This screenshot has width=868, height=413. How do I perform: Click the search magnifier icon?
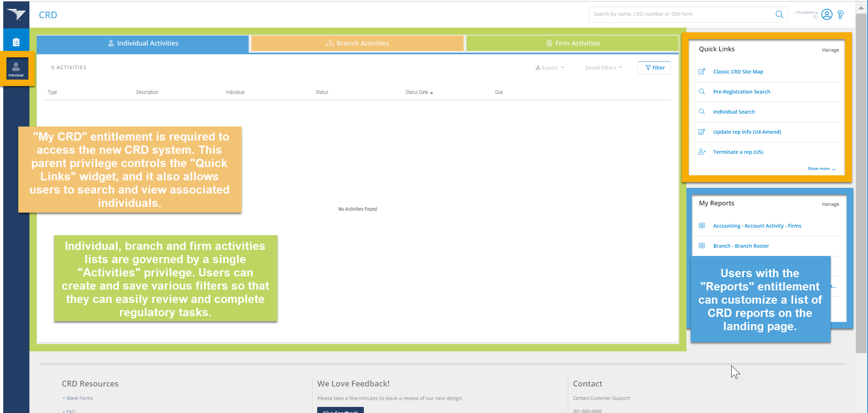pyautogui.click(x=779, y=14)
